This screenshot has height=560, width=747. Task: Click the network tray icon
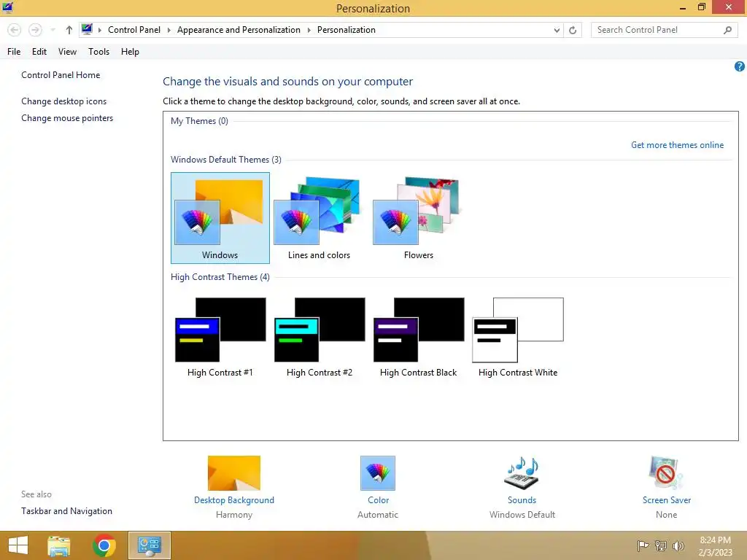click(x=661, y=545)
